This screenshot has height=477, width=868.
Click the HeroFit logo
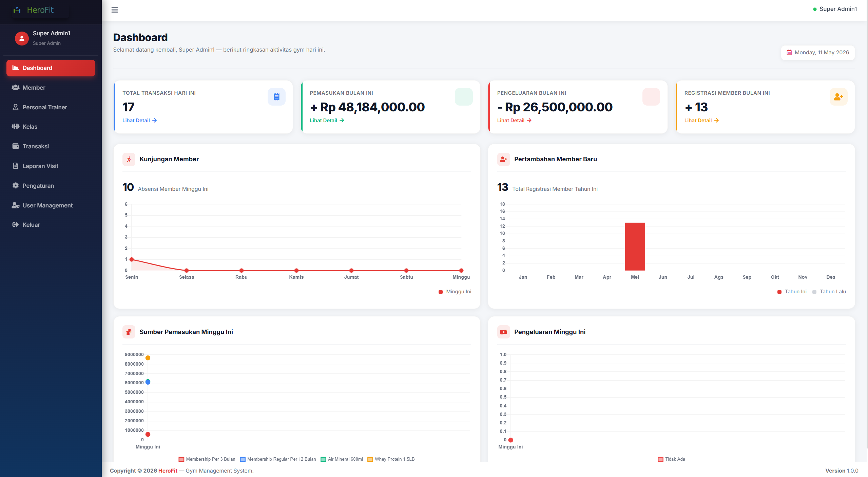(34, 10)
